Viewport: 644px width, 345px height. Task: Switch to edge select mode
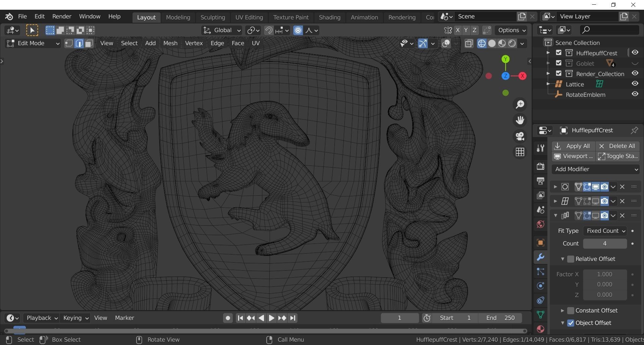click(79, 44)
